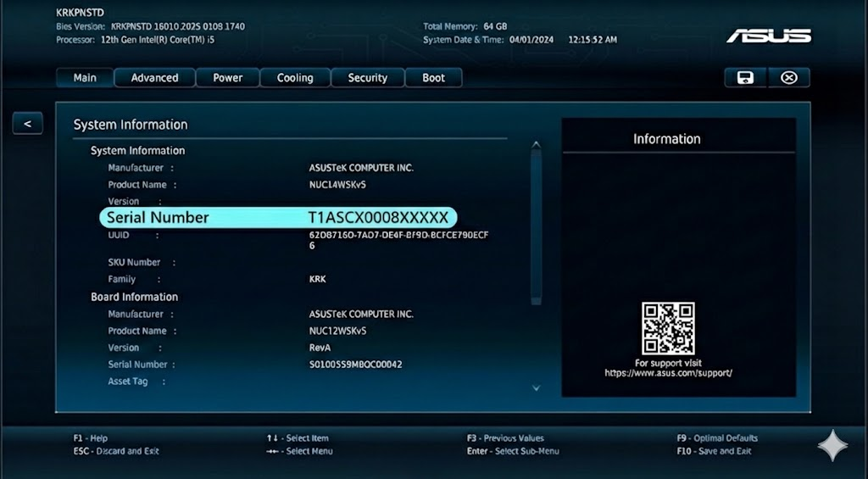Open the Security tab

tap(367, 78)
